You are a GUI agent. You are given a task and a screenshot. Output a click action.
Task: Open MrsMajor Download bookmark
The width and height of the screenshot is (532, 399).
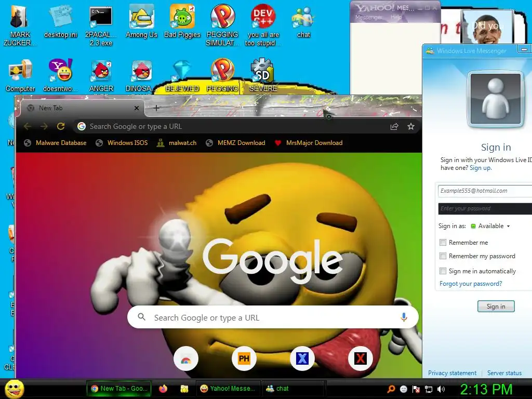click(x=309, y=143)
